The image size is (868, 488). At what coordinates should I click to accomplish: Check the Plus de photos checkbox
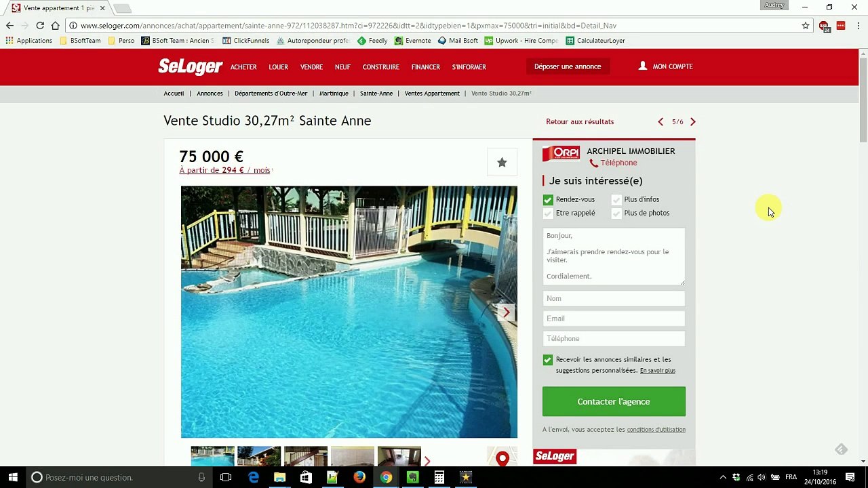pos(616,213)
